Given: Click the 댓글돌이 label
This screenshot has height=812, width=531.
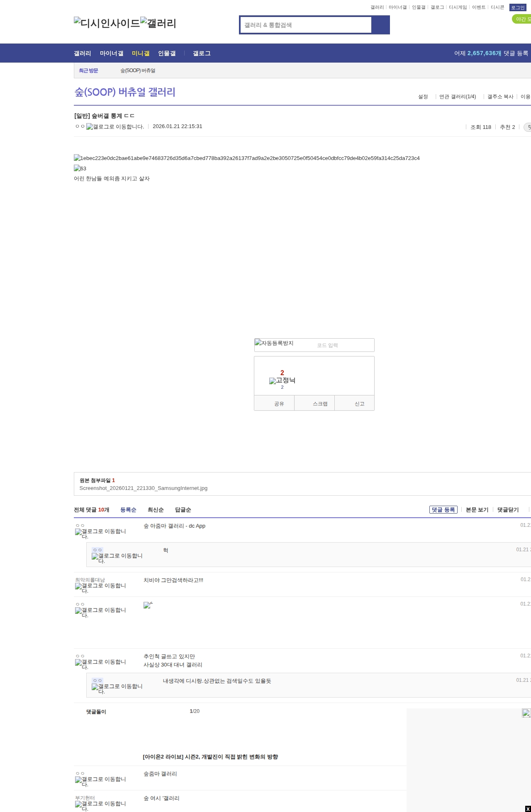Looking at the screenshot, I should pos(96,712).
